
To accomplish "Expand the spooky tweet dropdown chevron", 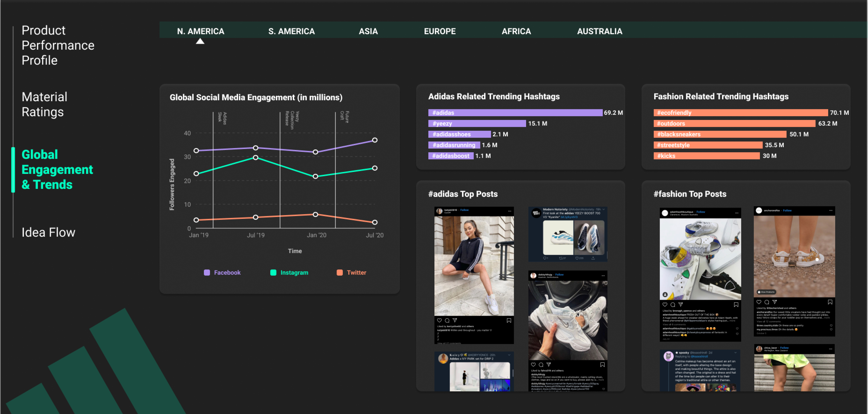I will coord(735,352).
